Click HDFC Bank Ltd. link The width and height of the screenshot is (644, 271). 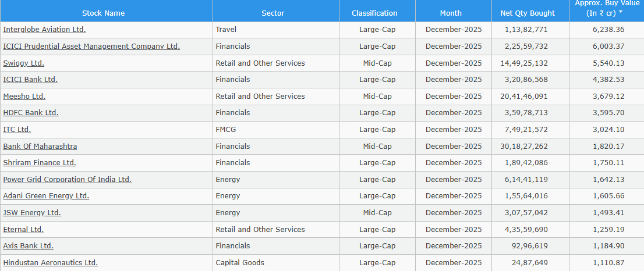(x=31, y=113)
